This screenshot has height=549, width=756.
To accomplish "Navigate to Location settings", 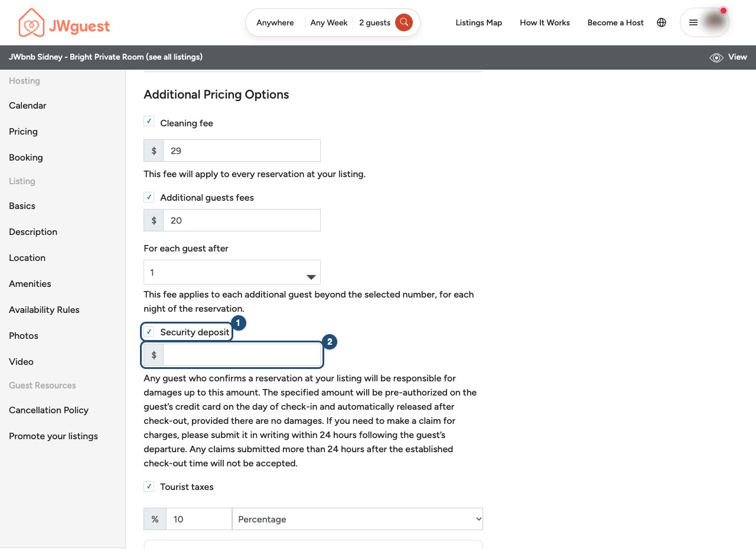I will (x=27, y=258).
